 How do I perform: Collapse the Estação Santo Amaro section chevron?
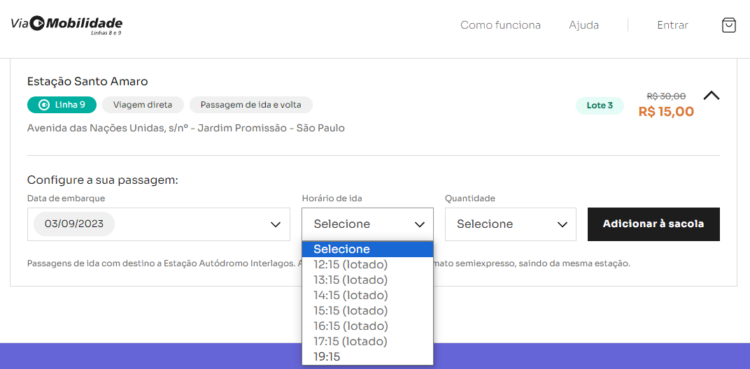click(711, 96)
